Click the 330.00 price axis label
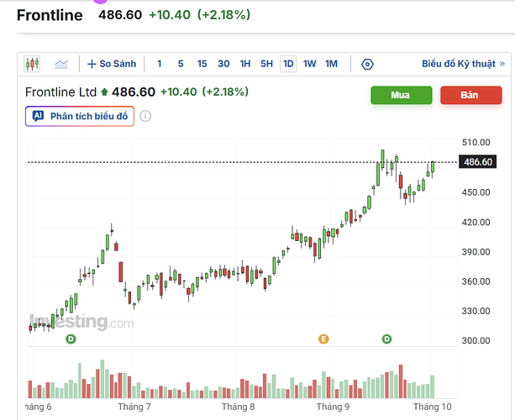 pyautogui.click(x=476, y=311)
